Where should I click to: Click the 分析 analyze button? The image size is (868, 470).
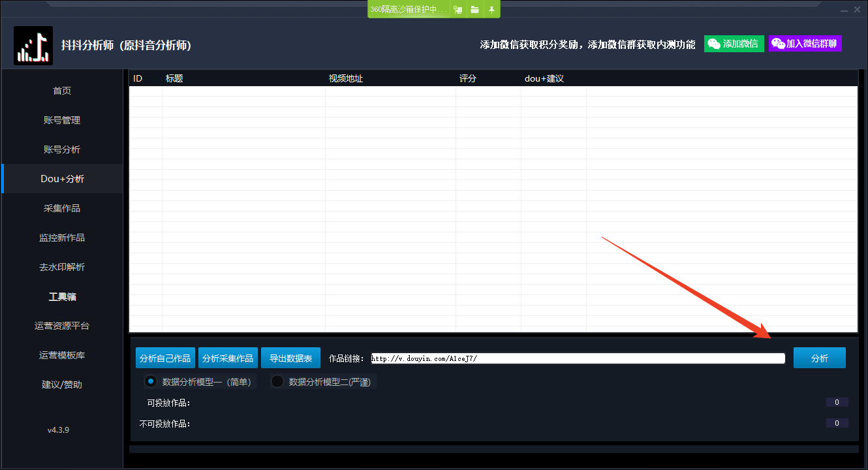pos(819,357)
